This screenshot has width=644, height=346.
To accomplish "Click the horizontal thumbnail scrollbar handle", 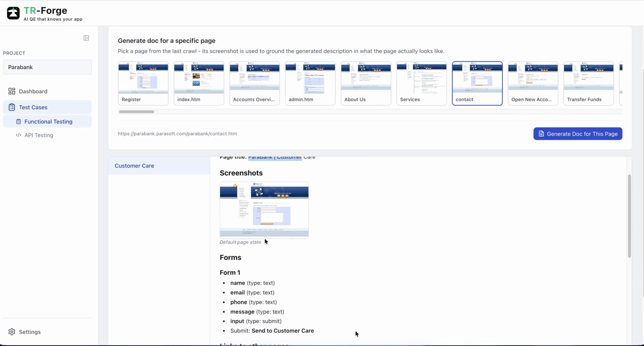I will pyautogui.click(x=136, y=112).
